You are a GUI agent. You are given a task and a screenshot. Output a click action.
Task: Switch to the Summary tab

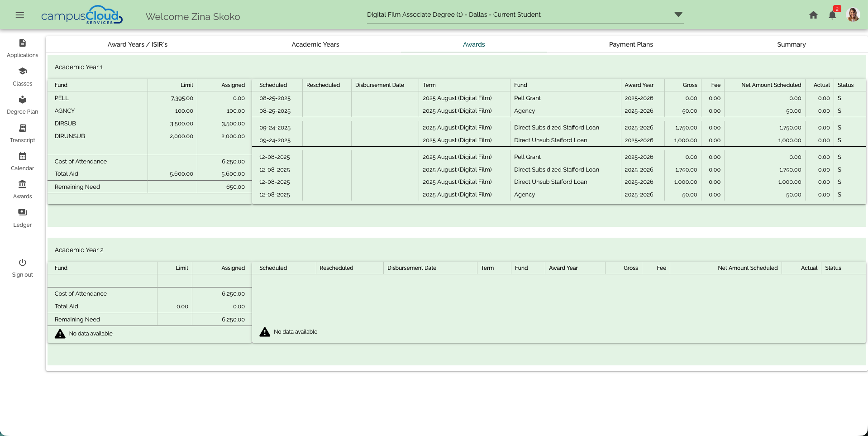coord(791,44)
